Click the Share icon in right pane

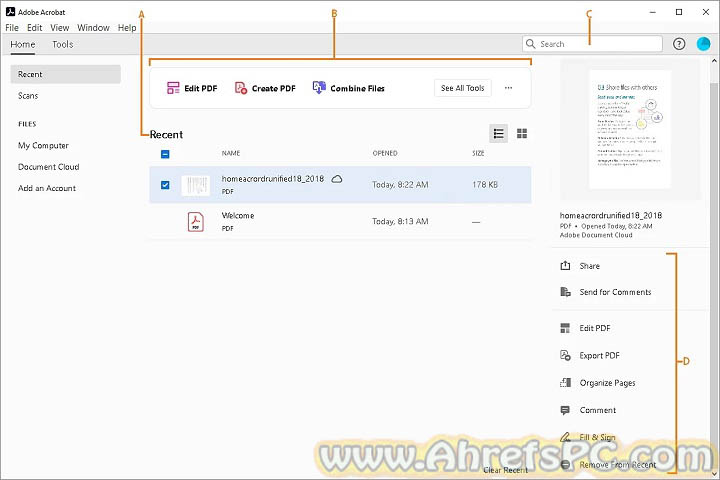point(565,265)
